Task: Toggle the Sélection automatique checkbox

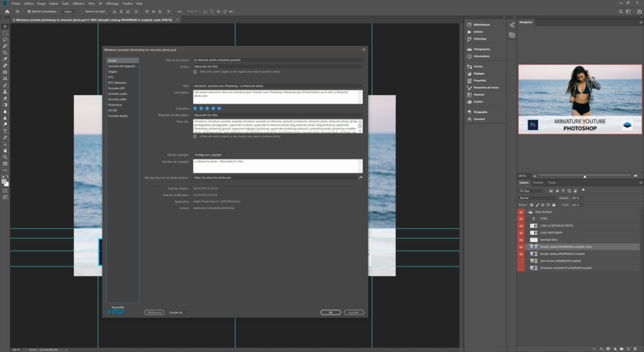Action: (29, 11)
